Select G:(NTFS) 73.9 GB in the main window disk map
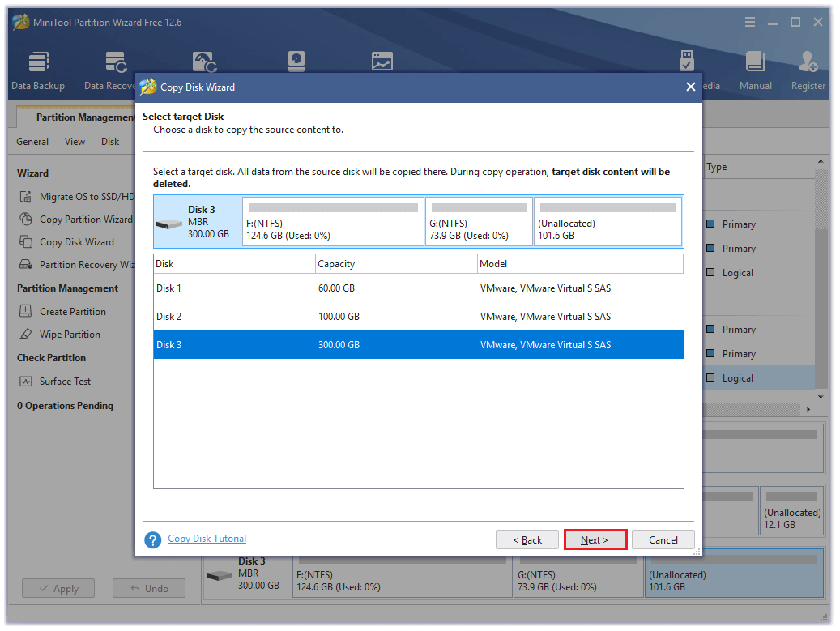The width and height of the screenshot is (840, 631). [578, 578]
